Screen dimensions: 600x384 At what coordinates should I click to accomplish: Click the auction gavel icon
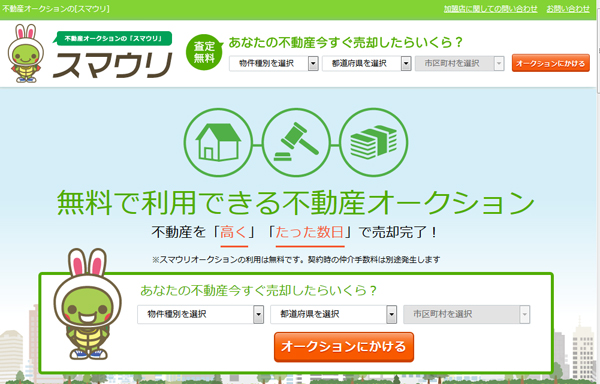296,142
